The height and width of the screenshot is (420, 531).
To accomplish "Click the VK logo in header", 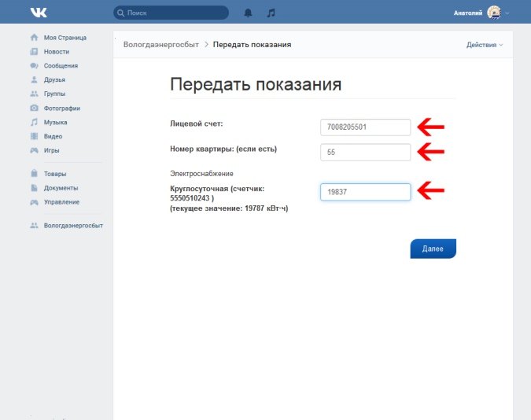I will tap(39, 13).
